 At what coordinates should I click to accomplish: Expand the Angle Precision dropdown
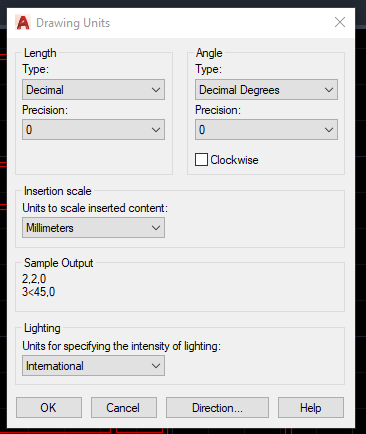(266, 130)
